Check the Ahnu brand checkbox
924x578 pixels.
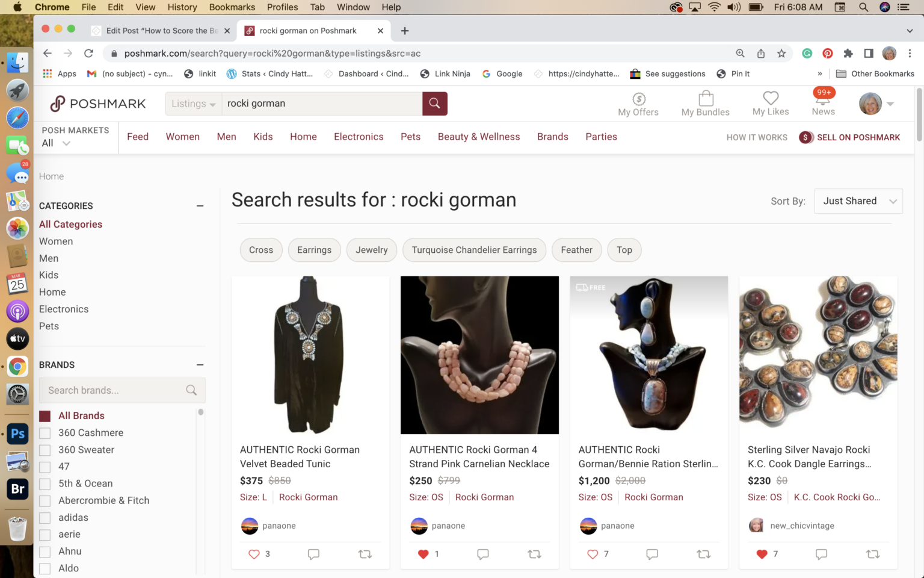(x=45, y=552)
